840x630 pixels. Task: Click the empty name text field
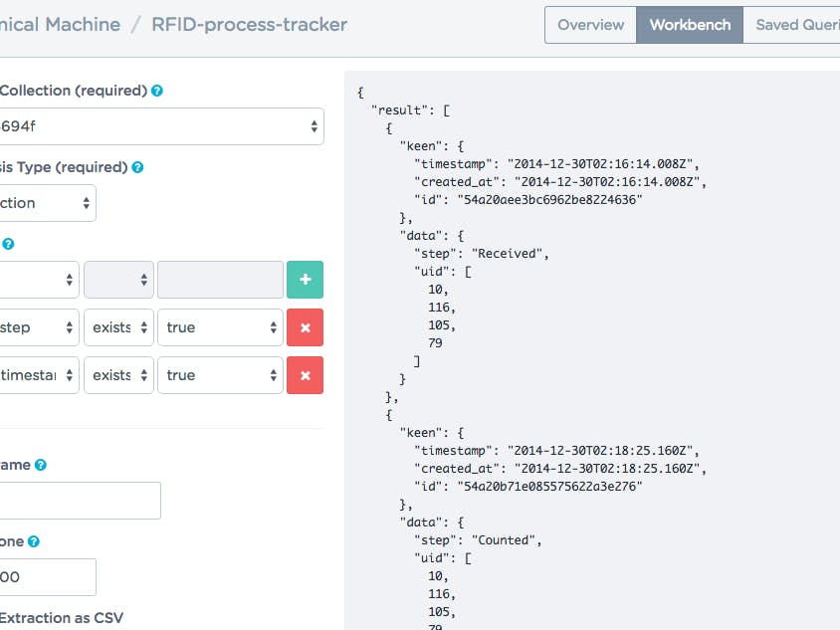pyautogui.click(x=81, y=501)
